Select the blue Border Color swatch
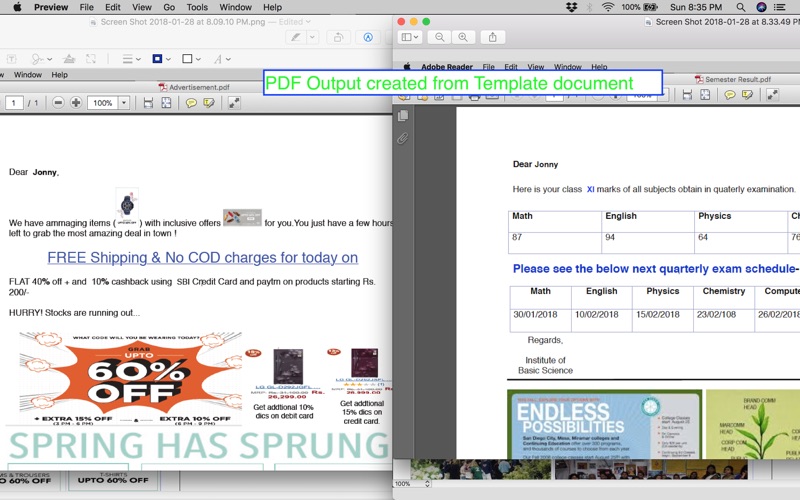The width and height of the screenshot is (800, 500). pos(157,59)
